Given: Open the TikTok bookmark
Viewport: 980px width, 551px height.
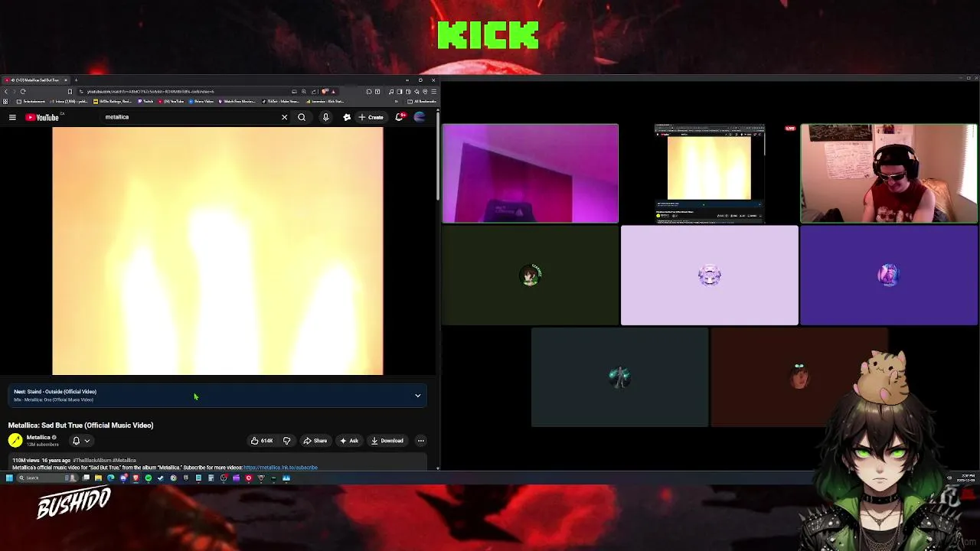Looking at the screenshot, I should pyautogui.click(x=280, y=101).
